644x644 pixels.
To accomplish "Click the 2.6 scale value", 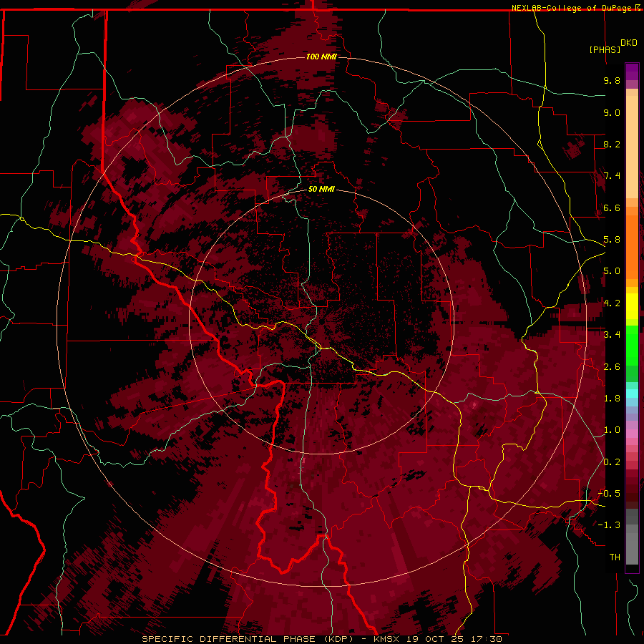I will coord(612,366).
